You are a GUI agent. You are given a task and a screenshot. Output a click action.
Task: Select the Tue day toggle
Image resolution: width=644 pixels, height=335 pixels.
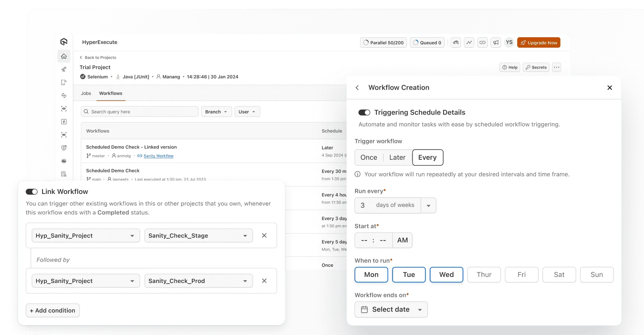(409, 275)
